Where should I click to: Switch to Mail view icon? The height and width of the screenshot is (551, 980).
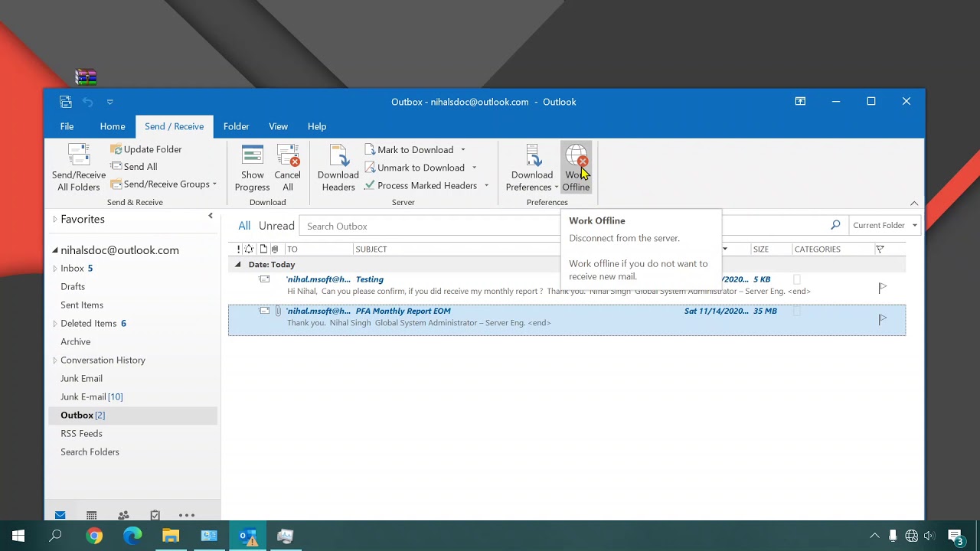[60, 515]
